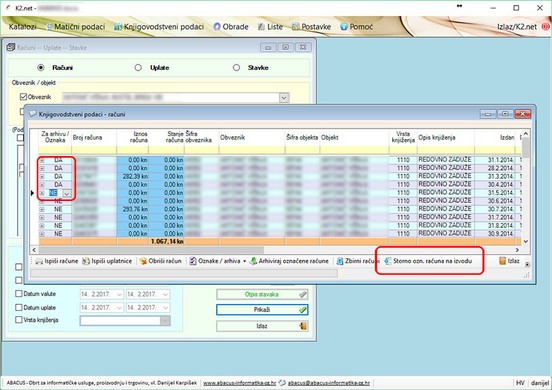Expand the invoice row issued 30.7.2014
552x390 pixels.
[x=42, y=209]
